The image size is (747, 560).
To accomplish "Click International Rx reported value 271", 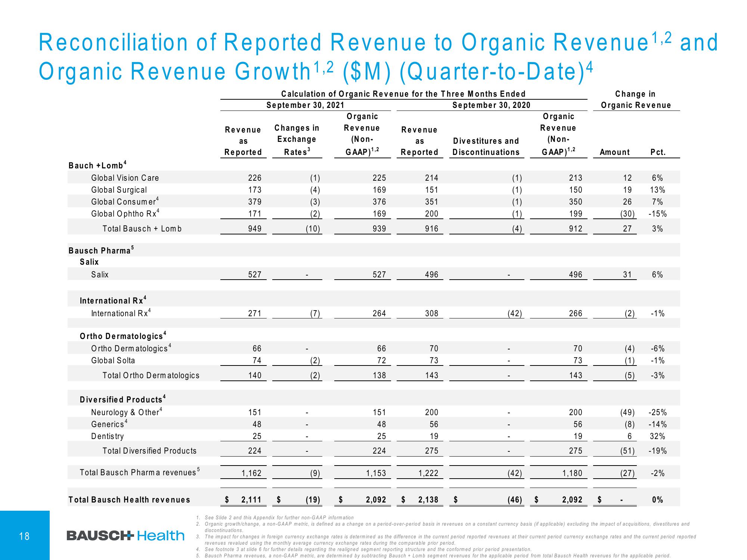I will [x=255, y=314].
